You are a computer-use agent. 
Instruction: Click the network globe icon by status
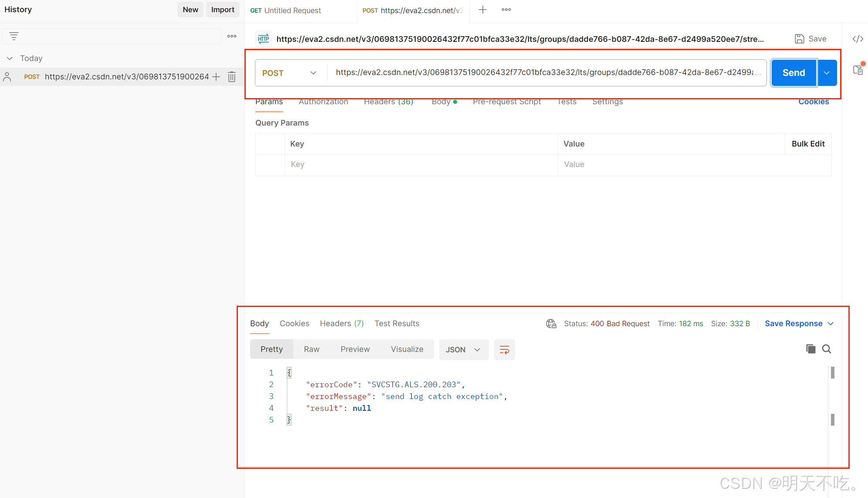coord(551,324)
